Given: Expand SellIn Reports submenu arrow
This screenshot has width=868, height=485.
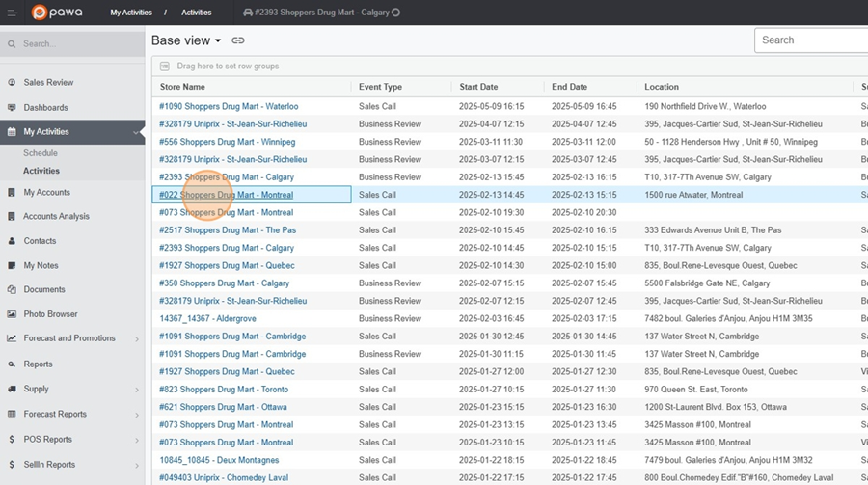Looking at the screenshot, I should point(137,466).
